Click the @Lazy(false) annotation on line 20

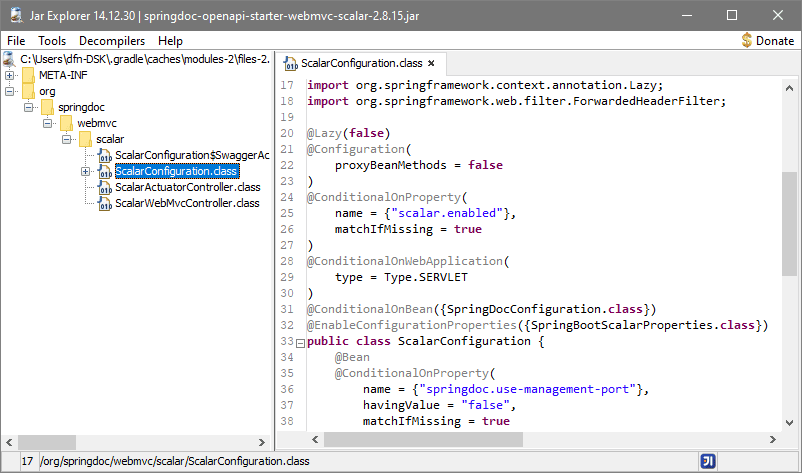click(x=348, y=133)
